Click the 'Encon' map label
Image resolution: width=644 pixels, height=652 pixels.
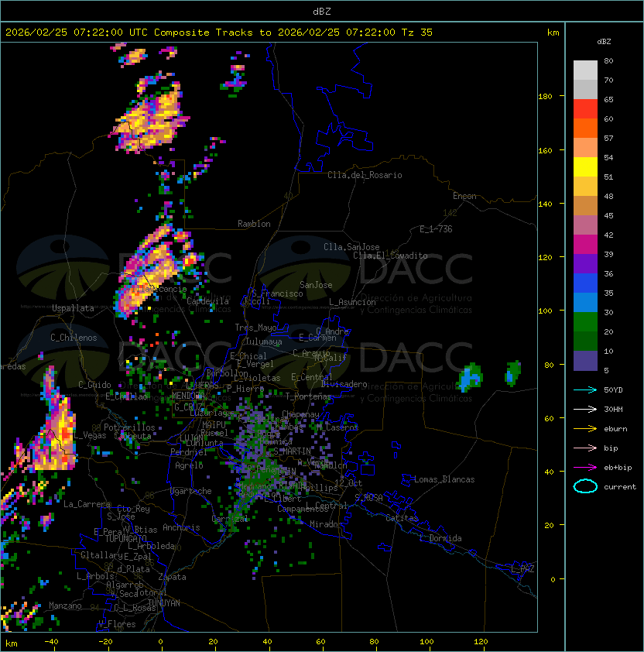464,196
